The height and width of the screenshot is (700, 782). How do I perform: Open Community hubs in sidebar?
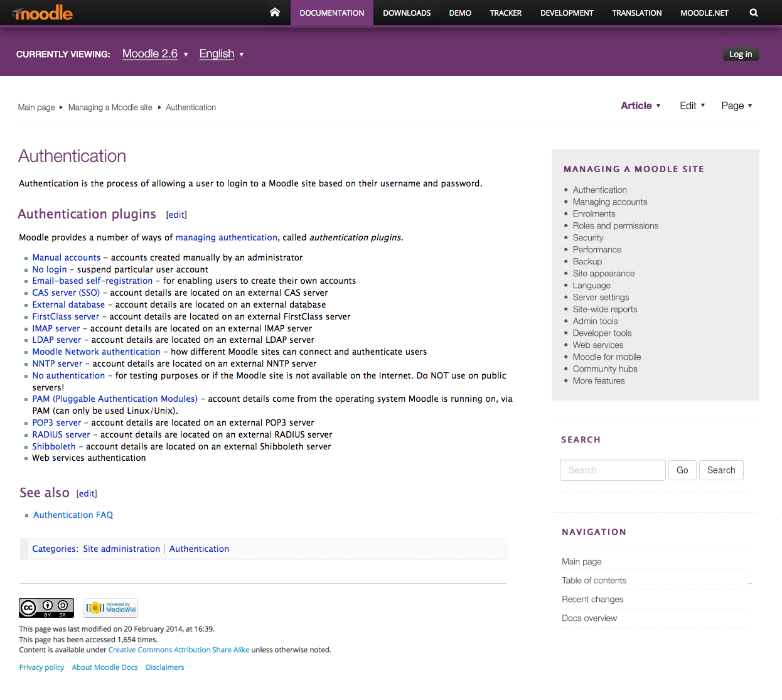coord(605,369)
